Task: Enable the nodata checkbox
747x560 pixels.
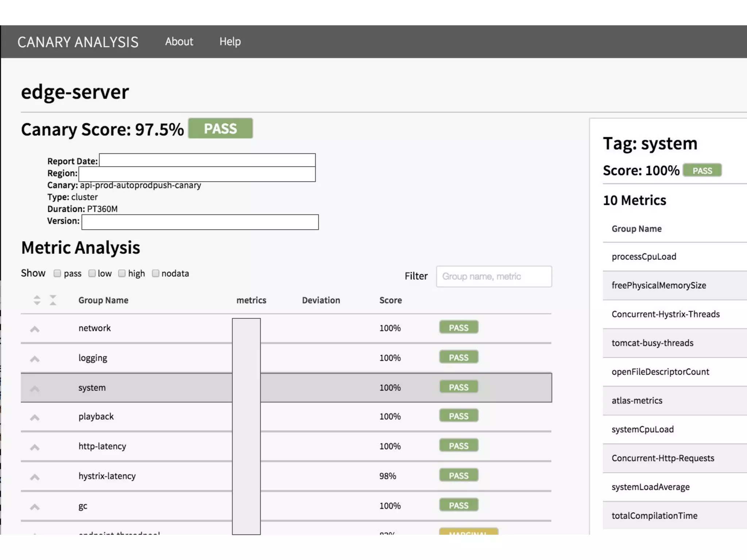Action: tap(155, 273)
